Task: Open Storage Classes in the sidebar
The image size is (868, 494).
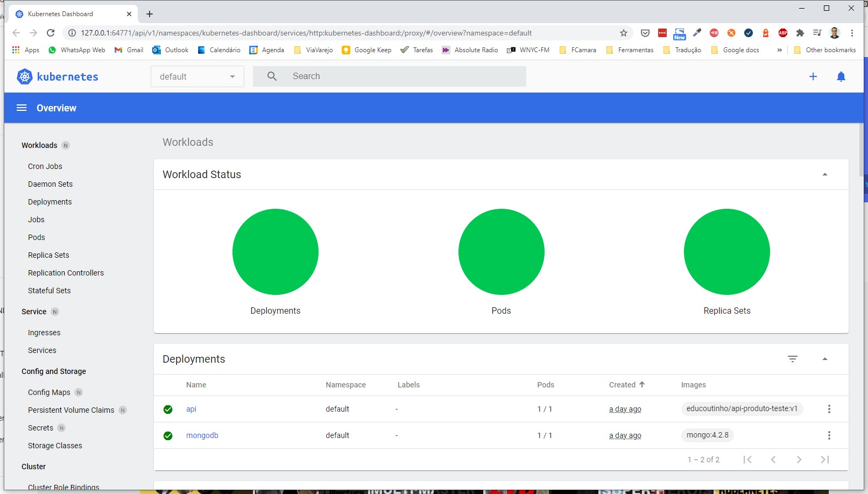Action: click(55, 446)
